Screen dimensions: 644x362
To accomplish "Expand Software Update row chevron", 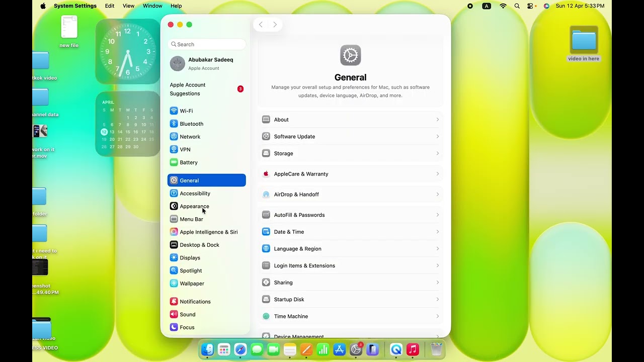I will (x=438, y=136).
